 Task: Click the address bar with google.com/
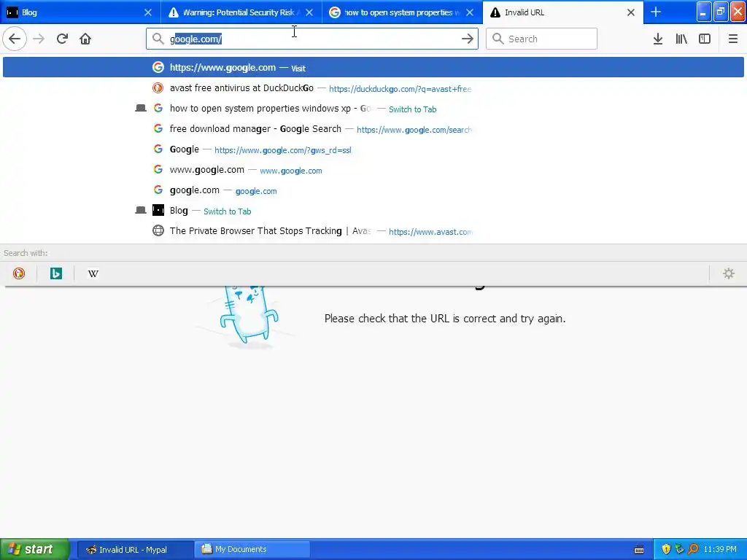tap(312, 39)
